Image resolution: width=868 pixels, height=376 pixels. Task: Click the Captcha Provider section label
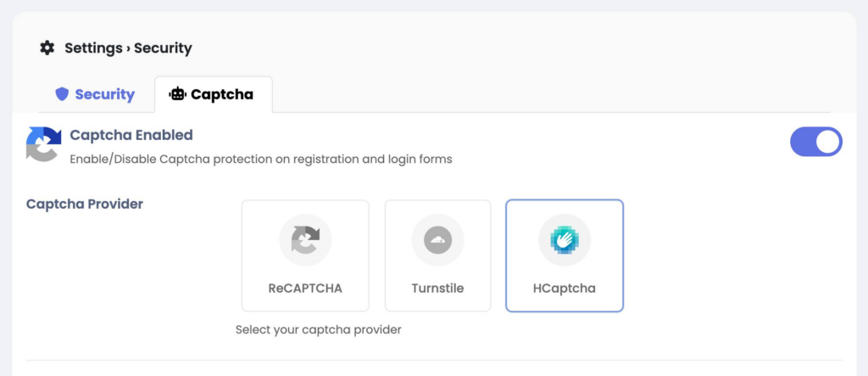85,204
